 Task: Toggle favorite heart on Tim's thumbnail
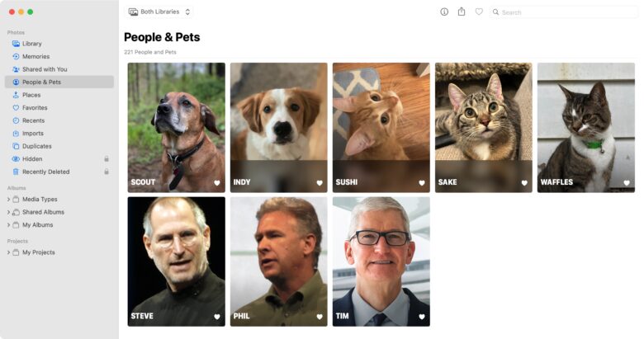(x=422, y=317)
